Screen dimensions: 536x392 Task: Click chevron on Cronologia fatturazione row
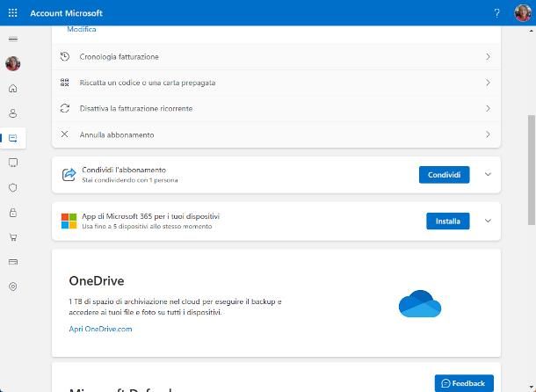pos(489,57)
